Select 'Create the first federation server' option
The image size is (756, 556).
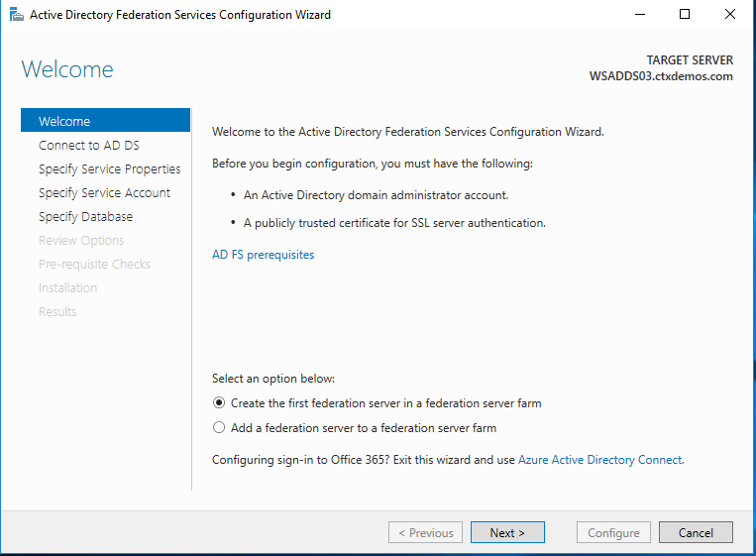coord(219,403)
